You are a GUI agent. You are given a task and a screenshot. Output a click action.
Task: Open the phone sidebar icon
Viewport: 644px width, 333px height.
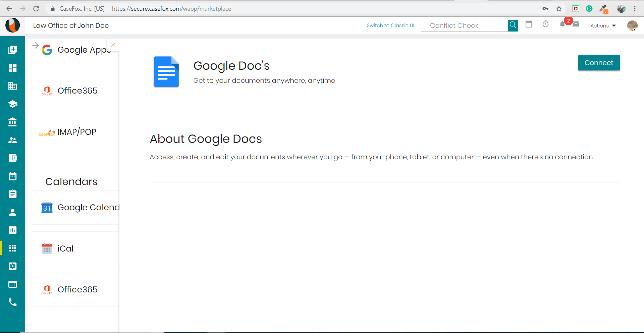pos(12,302)
